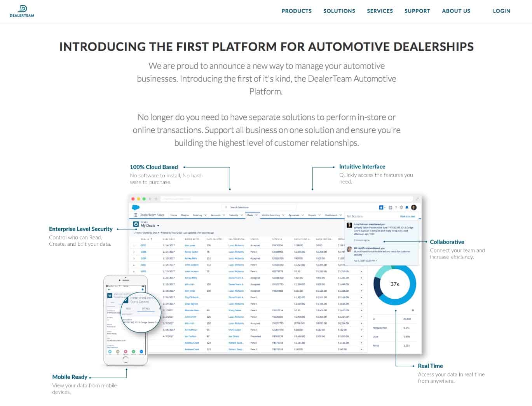Viewport: 532px width, 406px height.
Task: Click the DealerTeam logo
Action: pyautogui.click(x=22, y=10)
